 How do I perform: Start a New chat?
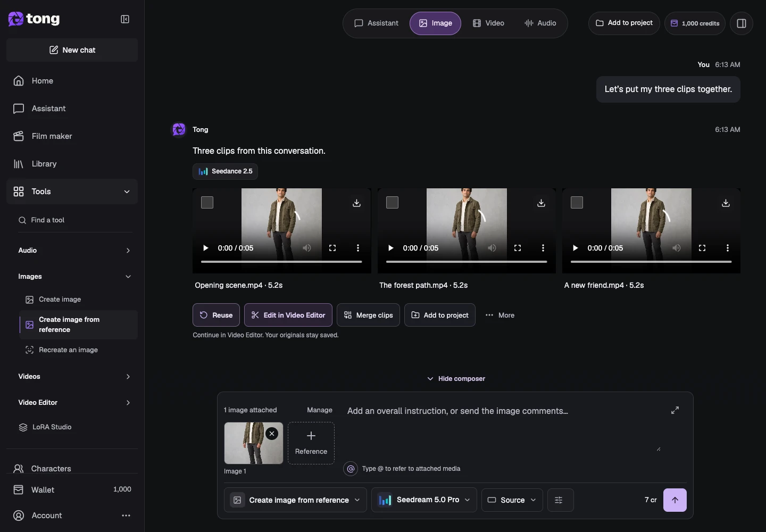tap(72, 50)
